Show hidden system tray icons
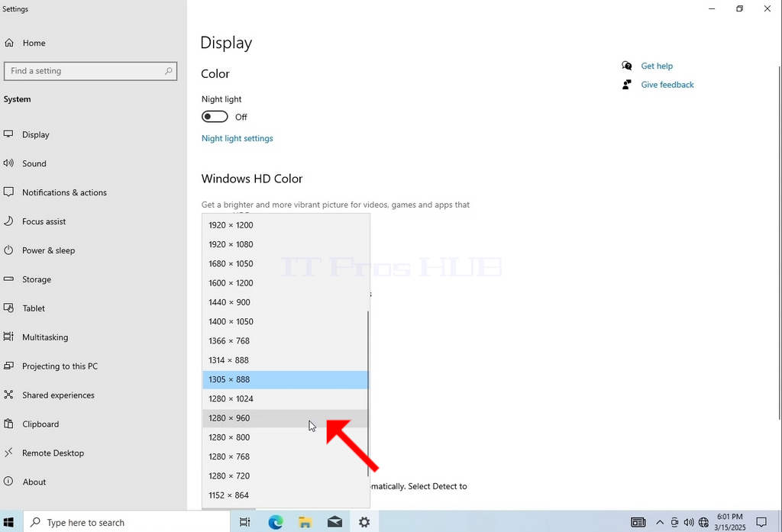Image resolution: width=782 pixels, height=532 pixels. (x=660, y=522)
